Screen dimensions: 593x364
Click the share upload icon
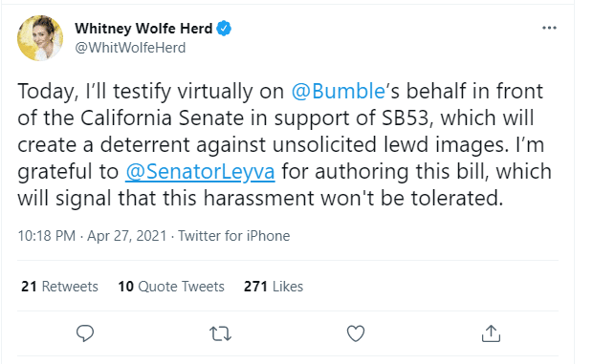pos(491,333)
